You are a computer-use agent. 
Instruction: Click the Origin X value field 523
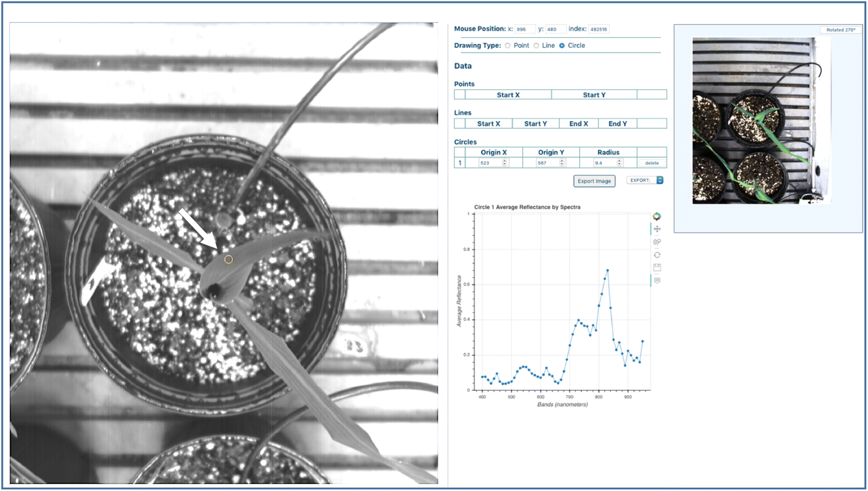point(493,163)
